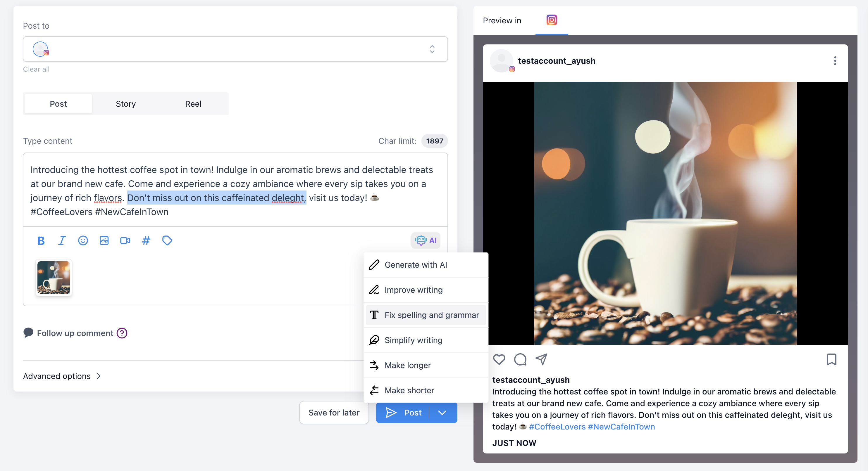Click Save for later button
Image resolution: width=868 pixels, height=471 pixels.
[334, 413]
